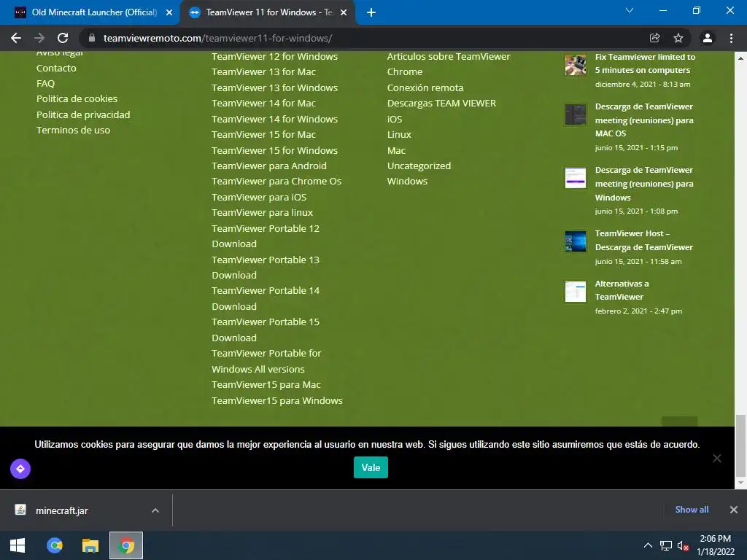This screenshot has width=747, height=560.
Task: Close the downloads bar
Action: coord(734,510)
